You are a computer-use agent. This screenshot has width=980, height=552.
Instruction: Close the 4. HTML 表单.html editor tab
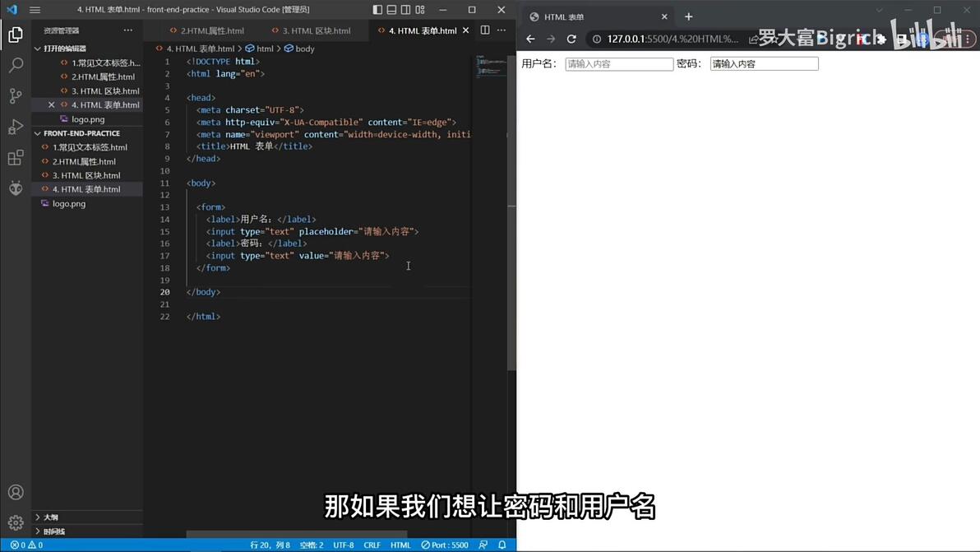tap(465, 30)
